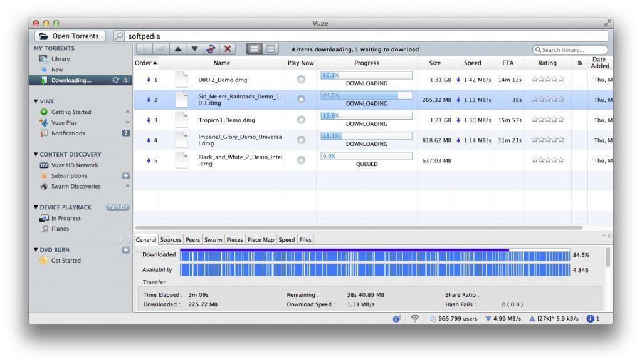Switch to the Swarm tab
The image size is (642, 364).
coord(213,240)
